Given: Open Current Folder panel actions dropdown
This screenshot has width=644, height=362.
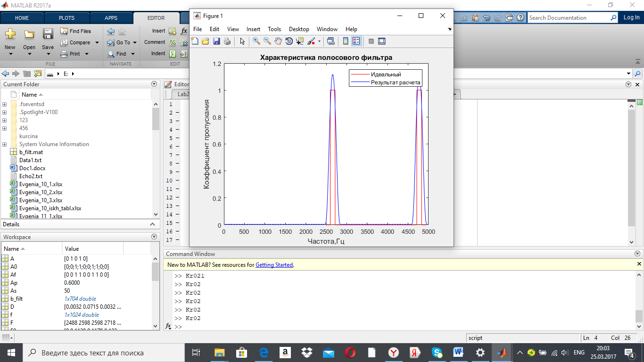Looking at the screenshot, I should coord(154,84).
